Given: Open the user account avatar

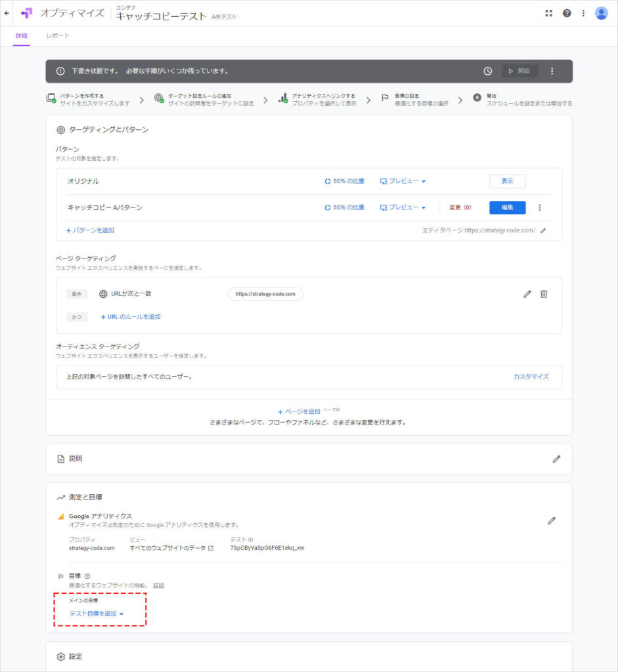Looking at the screenshot, I should 601,13.
